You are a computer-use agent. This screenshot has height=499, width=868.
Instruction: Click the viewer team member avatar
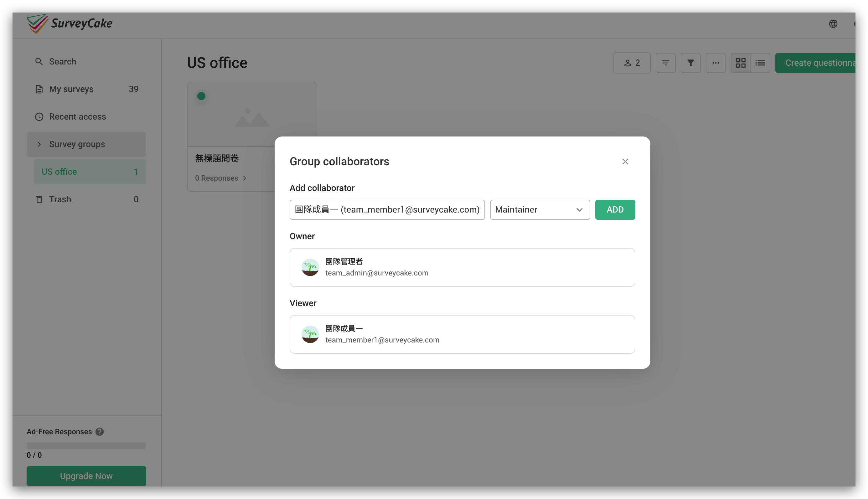(x=310, y=334)
